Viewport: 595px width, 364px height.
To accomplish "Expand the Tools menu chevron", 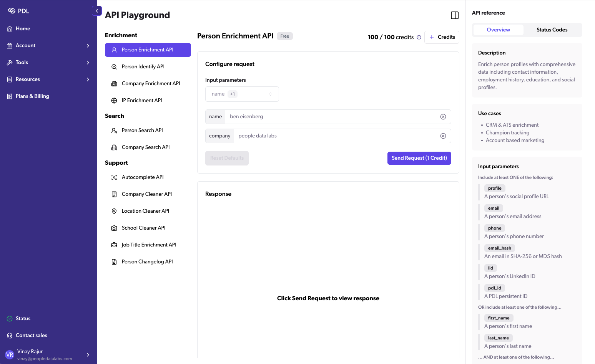I will click(x=88, y=63).
